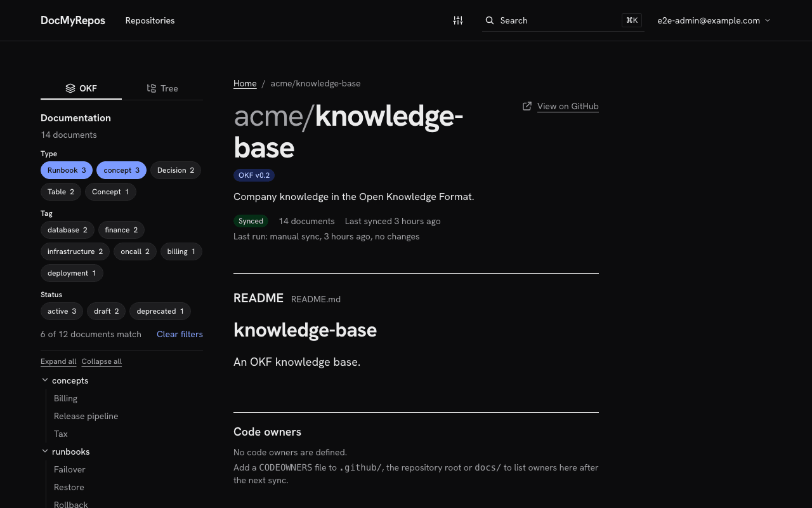Click the external link icon beside View on GitHub
812x508 pixels.
(x=527, y=106)
